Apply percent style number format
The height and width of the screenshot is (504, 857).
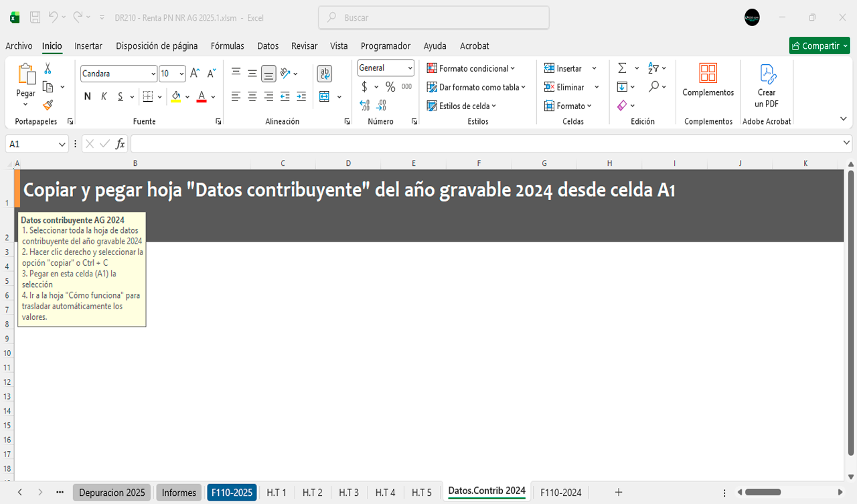[390, 87]
